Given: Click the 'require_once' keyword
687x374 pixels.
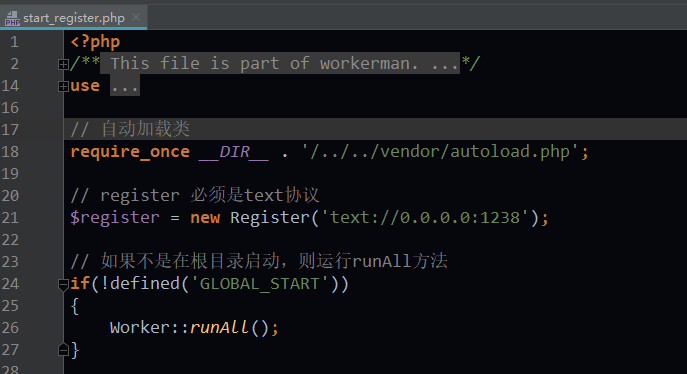Looking at the screenshot, I should point(130,152).
